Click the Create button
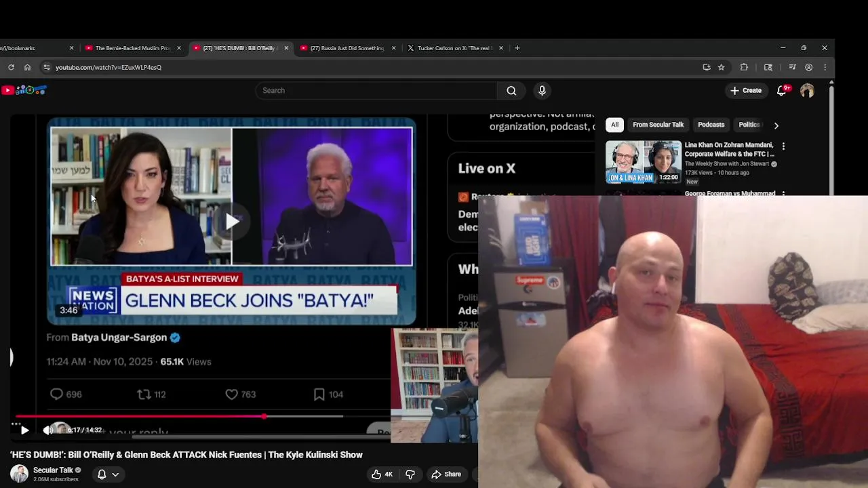Viewport: 868px width, 488px height. [x=746, y=90]
